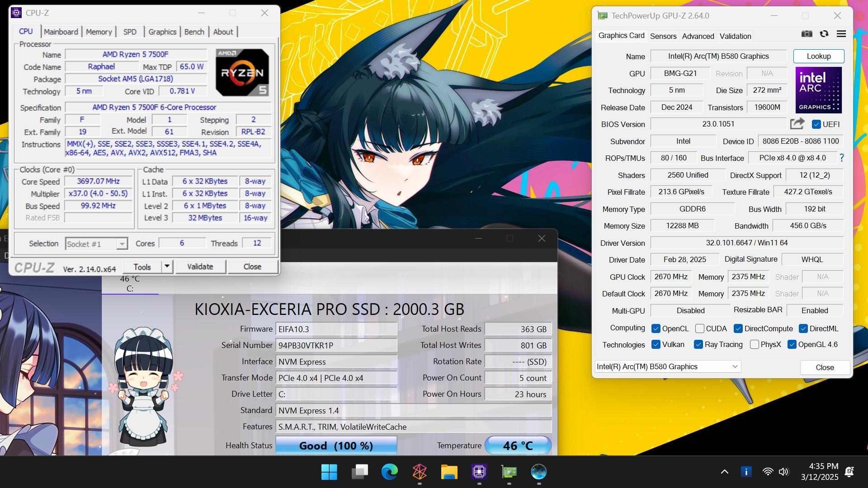This screenshot has width=868, height=488.
Task: Click the Driver Version field in GPU-Z
Action: click(747, 243)
